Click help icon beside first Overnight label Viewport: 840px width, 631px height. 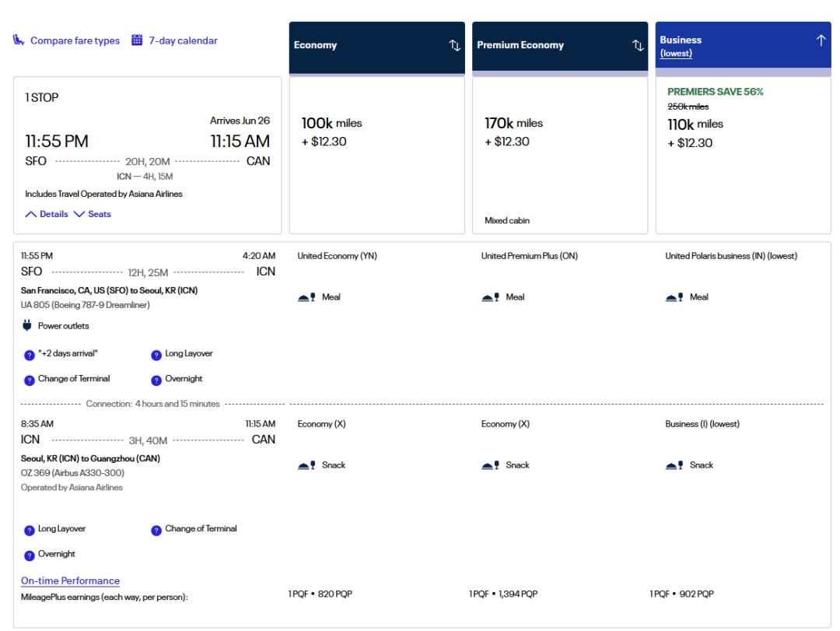pos(156,380)
